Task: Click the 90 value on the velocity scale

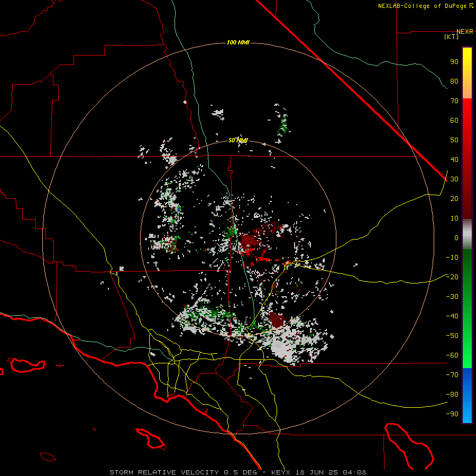Action: 454,62
